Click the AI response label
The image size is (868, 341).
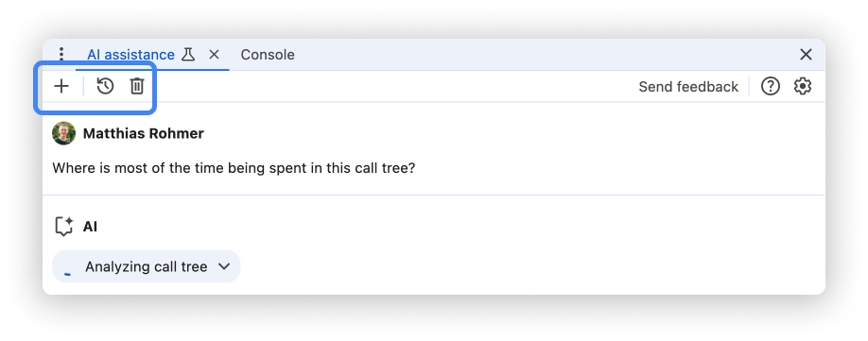point(90,227)
